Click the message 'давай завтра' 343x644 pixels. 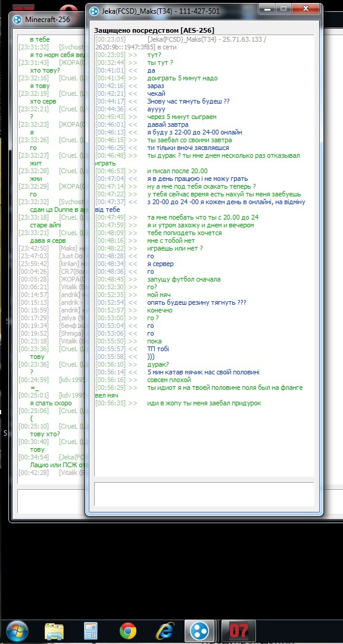(167, 125)
